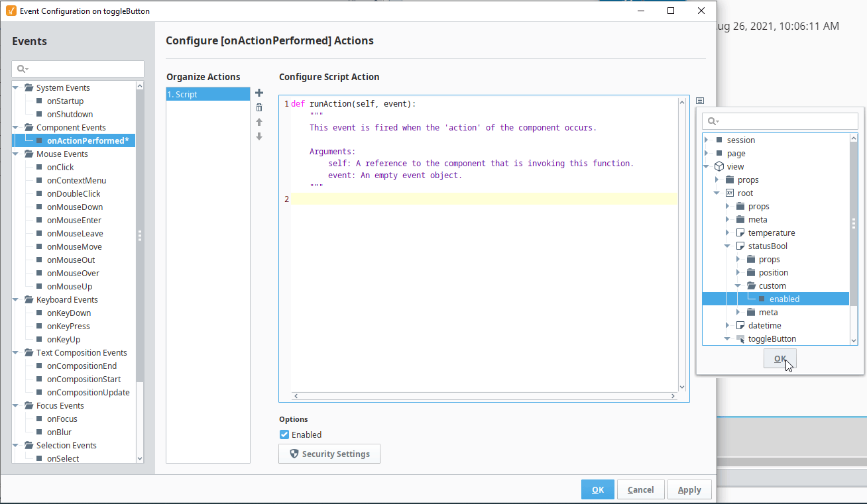Viewport: 867px width, 504px height.
Task: Click the Text Composition Events folder icon
Action: click(x=29, y=352)
